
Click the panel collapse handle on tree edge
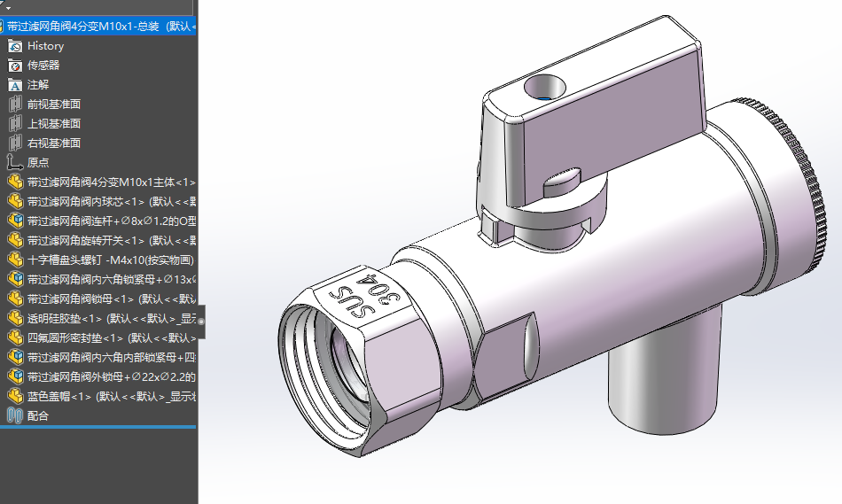201,322
